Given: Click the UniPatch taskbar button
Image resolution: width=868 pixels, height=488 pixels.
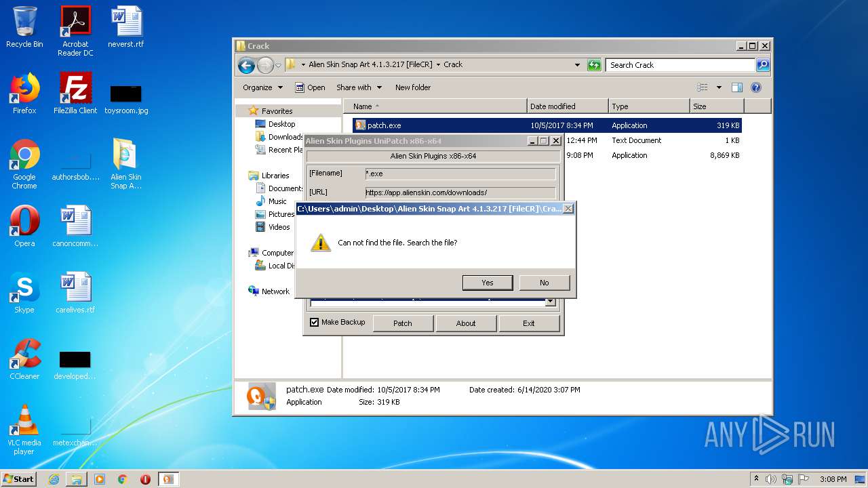Looking at the screenshot, I should tap(168, 479).
